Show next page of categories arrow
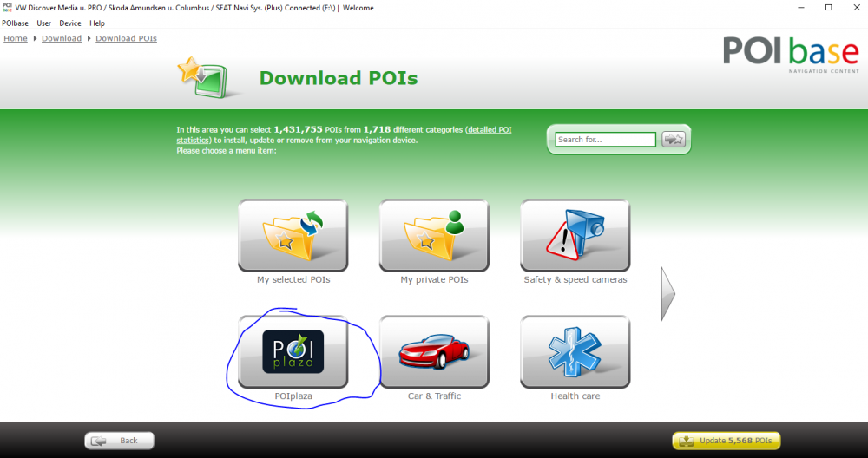This screenshot has width=868, height=458. [668, 294]
